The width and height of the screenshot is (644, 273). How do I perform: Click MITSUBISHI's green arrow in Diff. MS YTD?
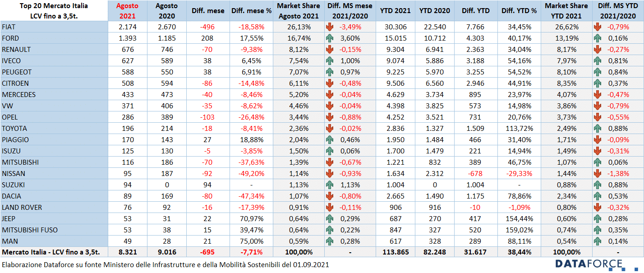598,162
